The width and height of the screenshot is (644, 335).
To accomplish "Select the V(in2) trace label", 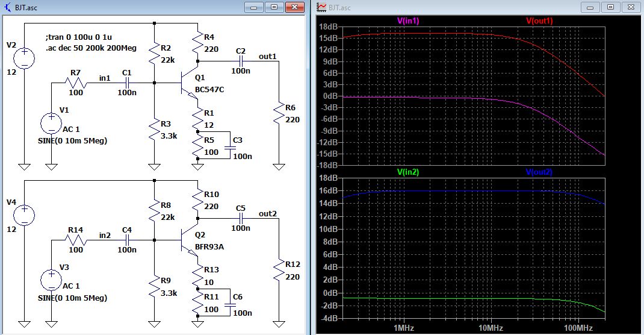I will [408, 172].
